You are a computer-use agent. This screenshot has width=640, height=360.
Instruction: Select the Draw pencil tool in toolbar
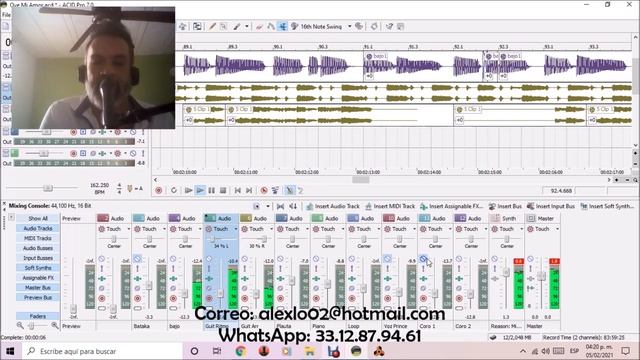212,27
